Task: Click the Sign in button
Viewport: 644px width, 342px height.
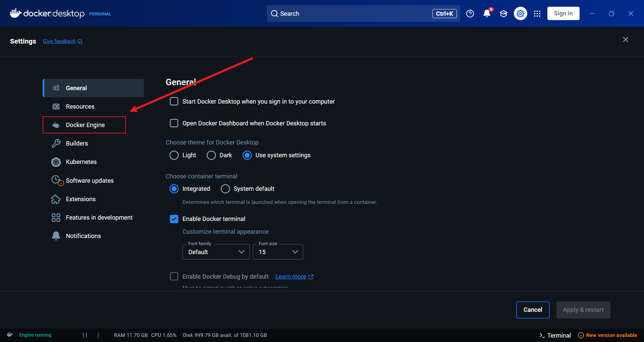Action: (563, 13)
